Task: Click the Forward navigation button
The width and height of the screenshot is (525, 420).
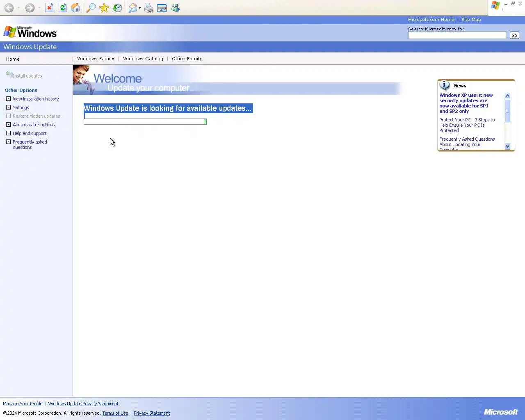Action: tap(30, 8)
